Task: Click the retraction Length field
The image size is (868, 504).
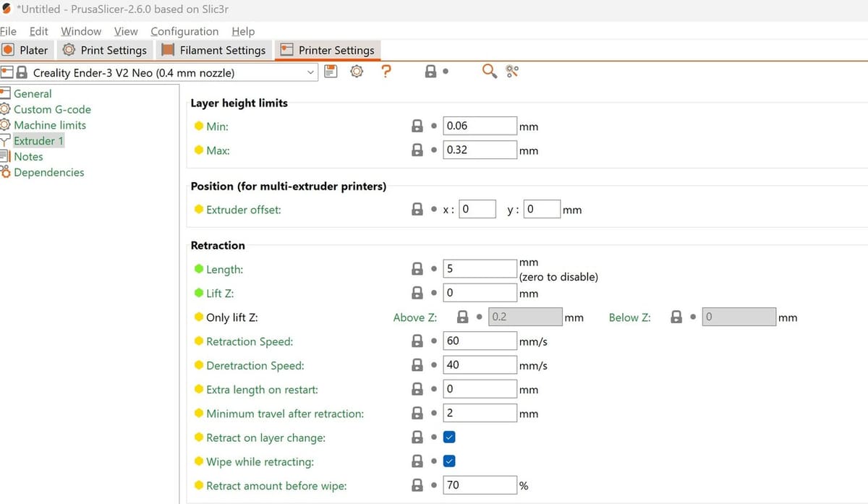Action: [x=480, y=268]
